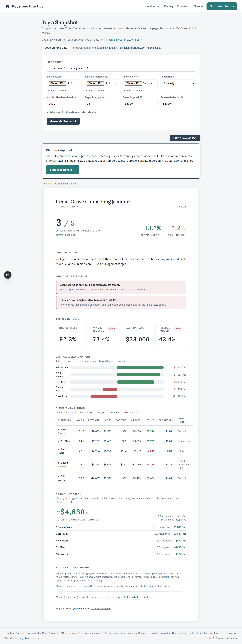
Task: Click Sign in in the header
Action: [198, 6]
